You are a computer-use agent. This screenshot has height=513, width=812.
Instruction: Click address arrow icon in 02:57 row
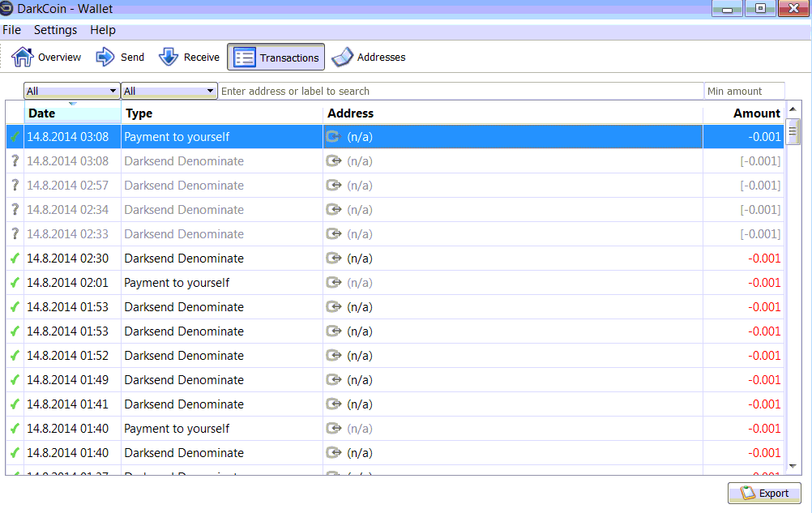(x=334, y=186)
